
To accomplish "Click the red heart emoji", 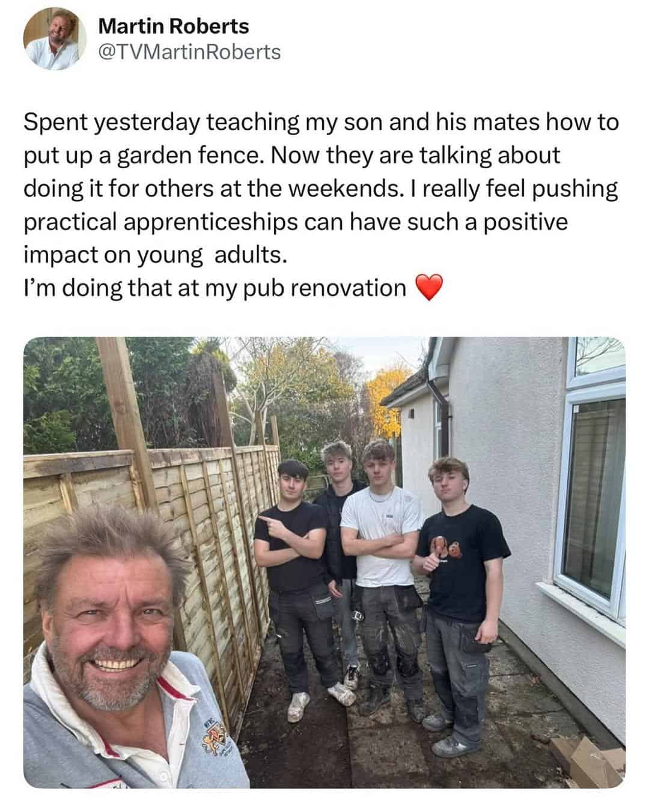I will coord(429,288).
